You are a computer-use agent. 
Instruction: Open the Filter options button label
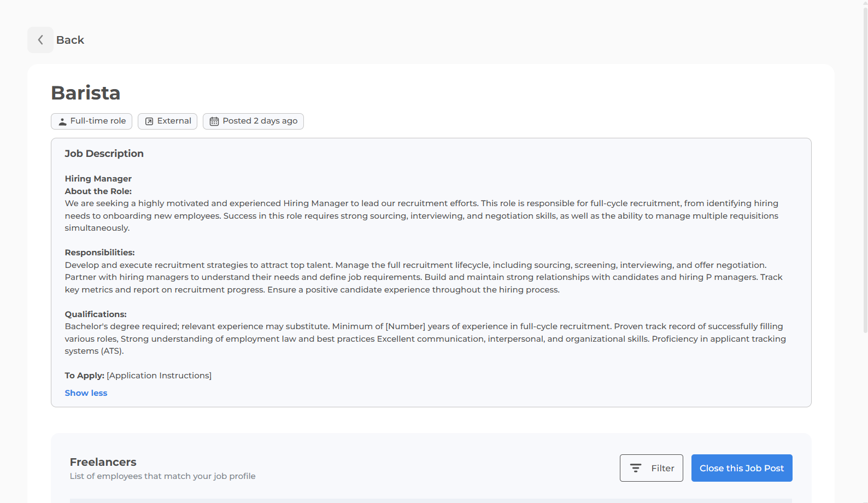[x=662, y=468]
